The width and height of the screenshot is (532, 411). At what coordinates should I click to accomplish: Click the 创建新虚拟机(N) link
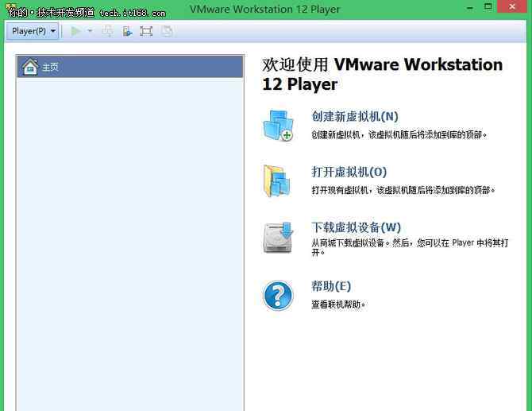[x=355, y=116]
